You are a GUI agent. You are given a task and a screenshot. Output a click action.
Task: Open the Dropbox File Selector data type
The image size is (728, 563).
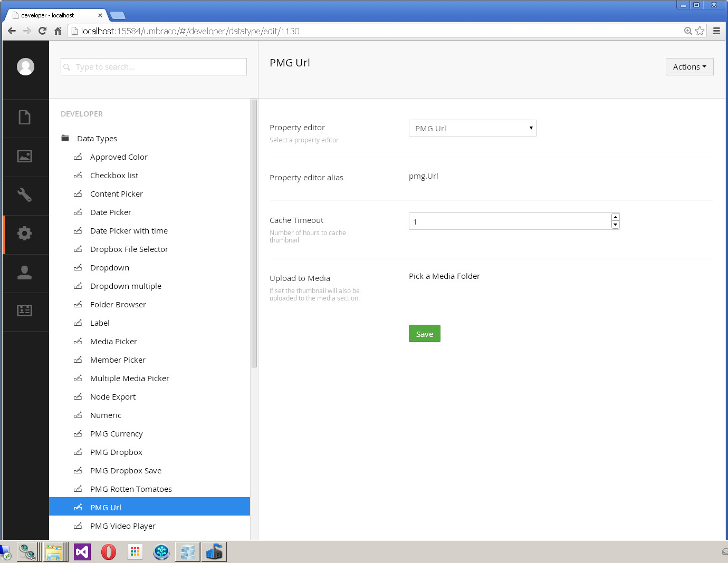(129, 249)
